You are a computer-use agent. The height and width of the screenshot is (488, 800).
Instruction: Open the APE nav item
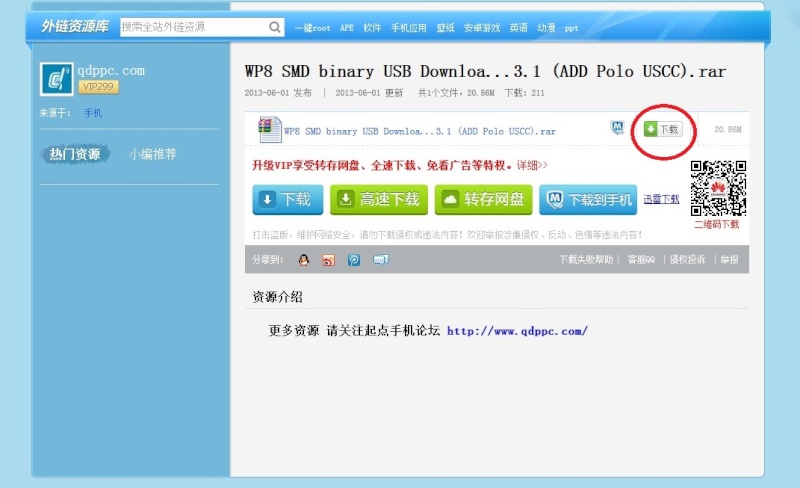pos(347,28)
